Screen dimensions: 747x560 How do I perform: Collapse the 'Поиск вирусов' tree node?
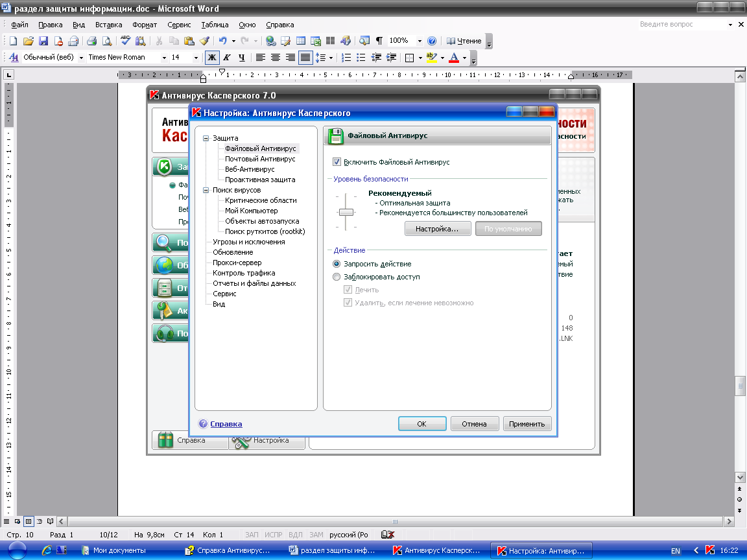pyautogui.click(x=206, y=190)
